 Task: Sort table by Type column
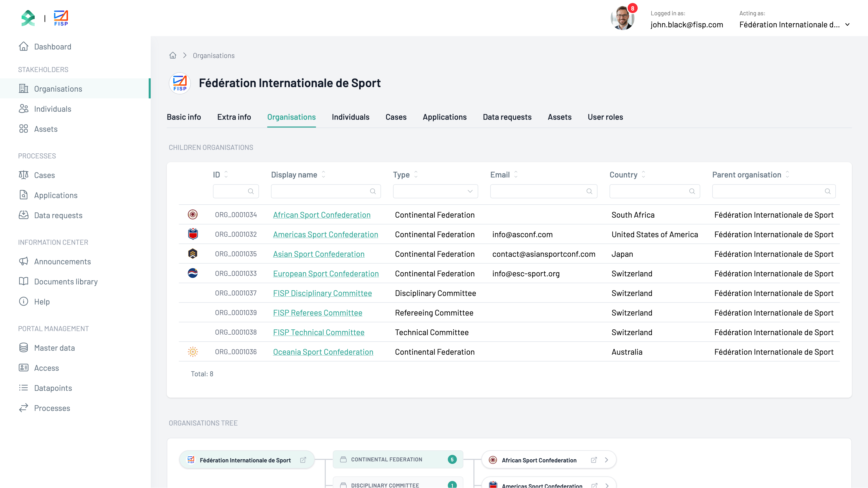point(416,174)
